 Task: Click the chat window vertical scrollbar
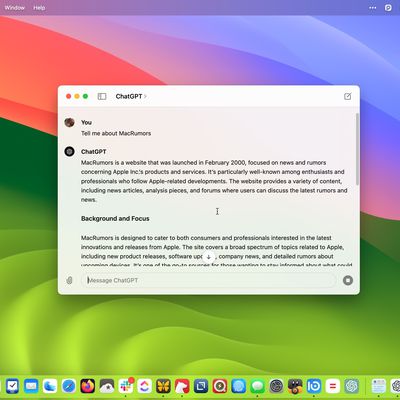(x=357, y=149)
